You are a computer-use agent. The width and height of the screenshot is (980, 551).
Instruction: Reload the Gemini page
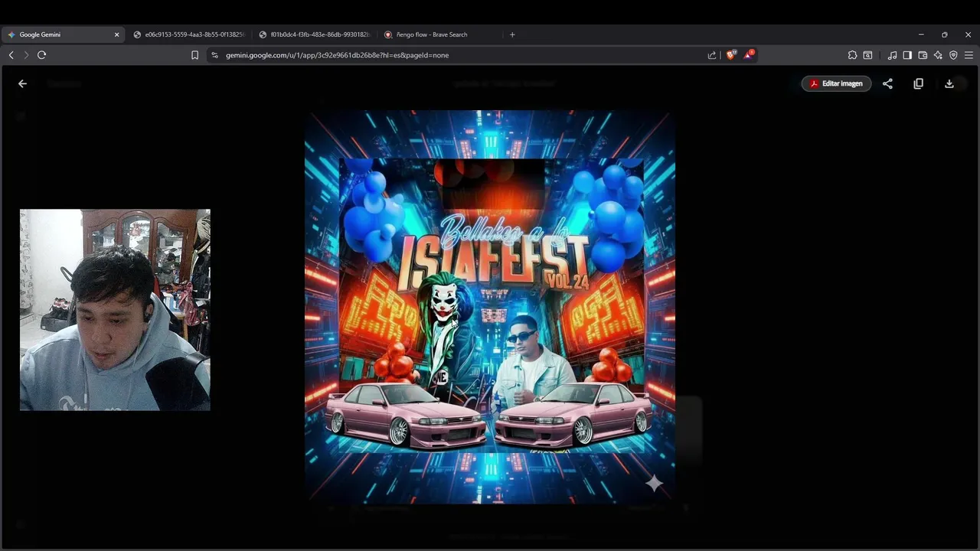coord(41,55)
